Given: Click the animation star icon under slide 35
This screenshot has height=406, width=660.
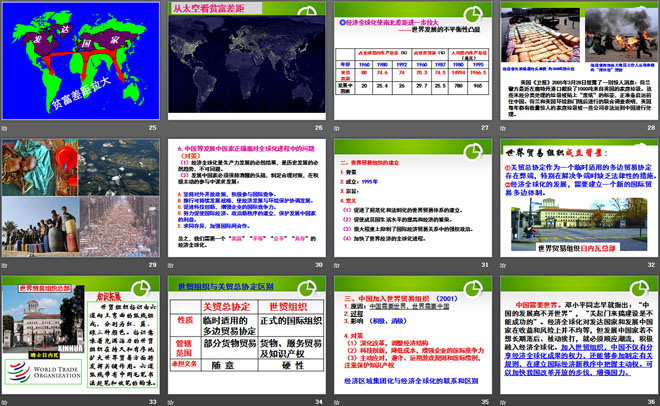Looking at the screenshot, I should pos(337,402).
